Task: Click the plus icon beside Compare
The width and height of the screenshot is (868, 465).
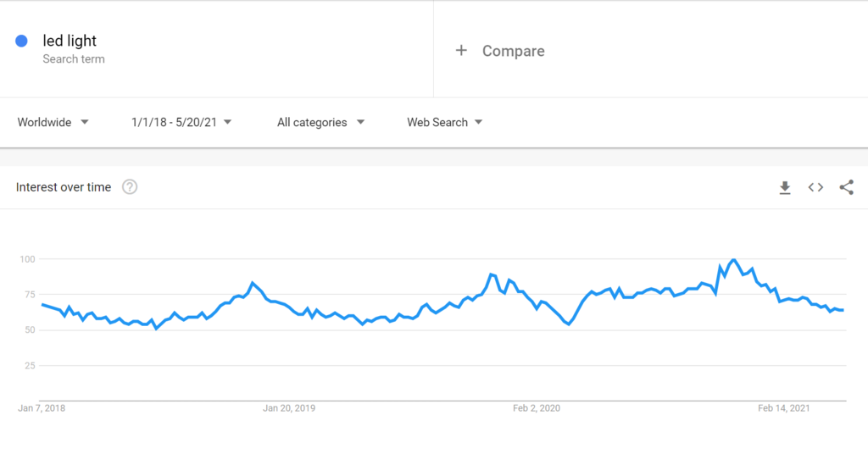Action: pos(461,51)
